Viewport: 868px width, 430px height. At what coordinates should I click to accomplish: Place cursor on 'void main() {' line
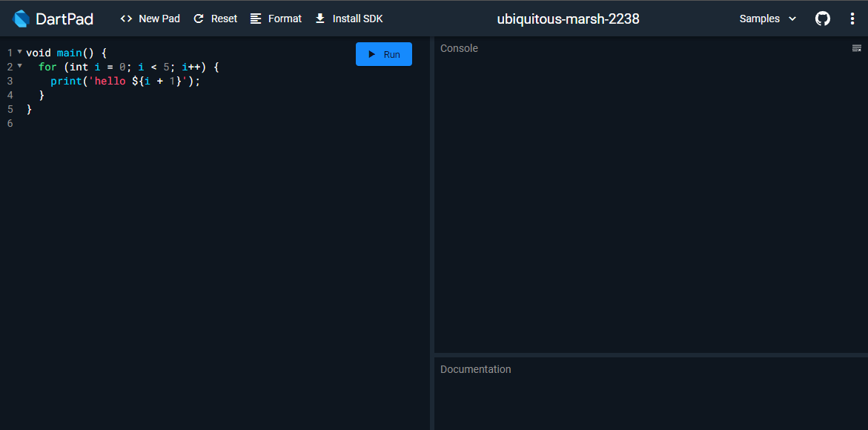pos(67,53)
